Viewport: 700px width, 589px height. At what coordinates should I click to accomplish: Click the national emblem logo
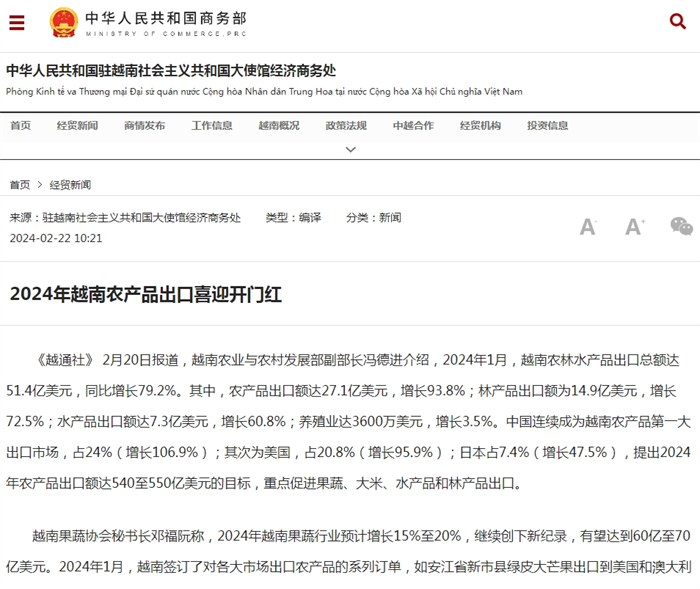[x=63, y=22]
